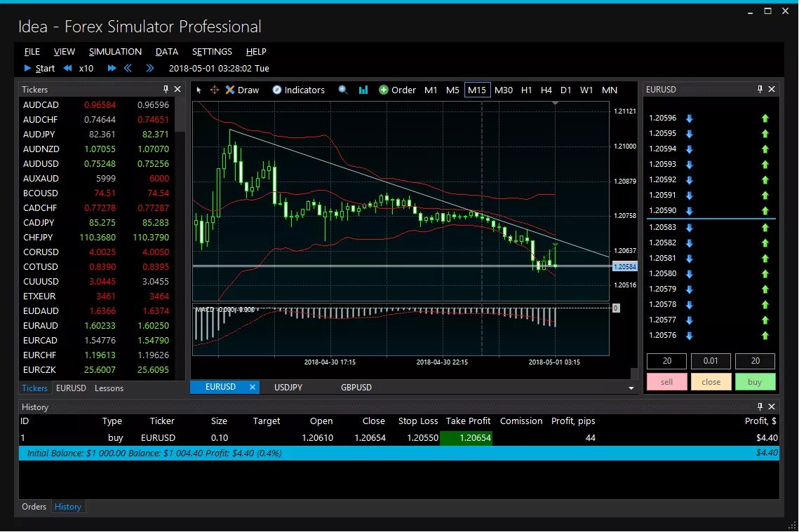This screenshot has height=532, width=799.
Task: Increase simulation speed with the fast-forward arrows
Action: [112, 68]
